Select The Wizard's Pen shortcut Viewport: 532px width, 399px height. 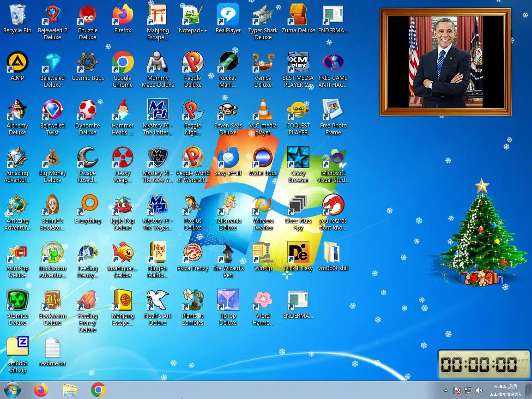[x=228, y=260]
